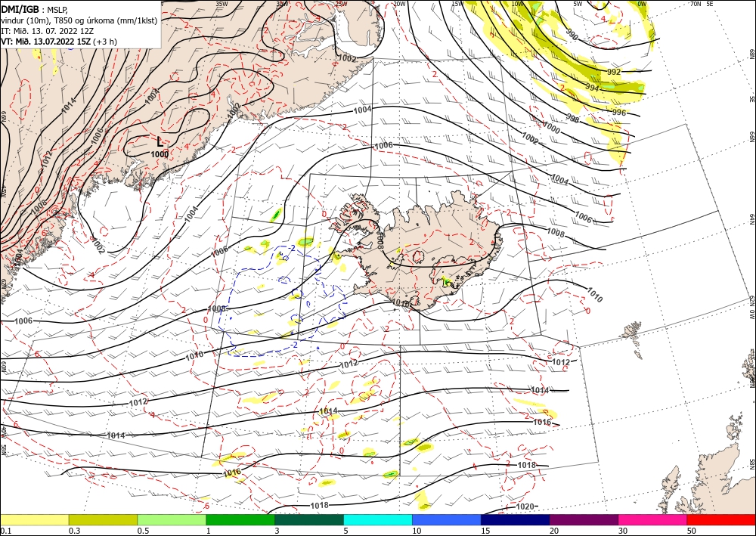Click the '15' legend value
The width and height of the screenshot is (756, 536).
(x=485, y=531)
